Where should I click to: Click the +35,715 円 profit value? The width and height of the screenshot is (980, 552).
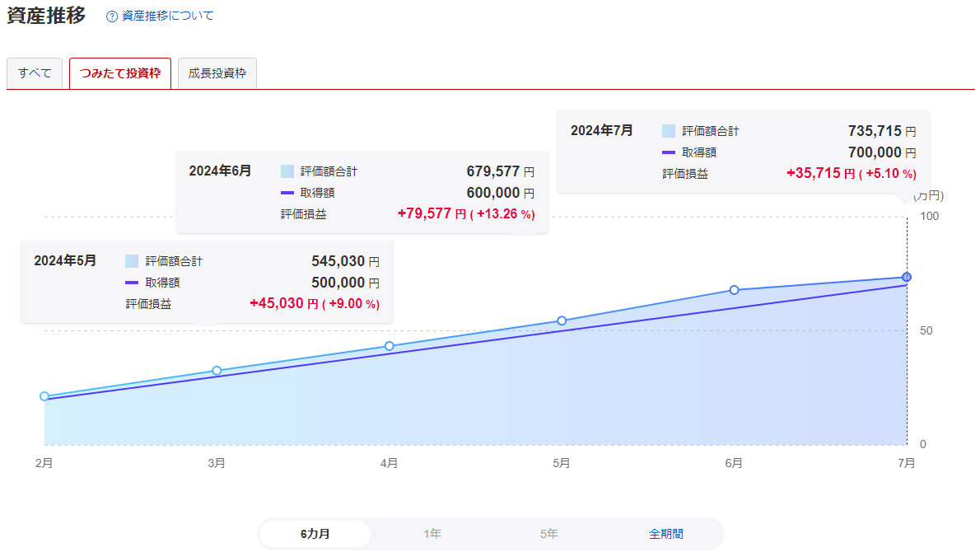820,174
